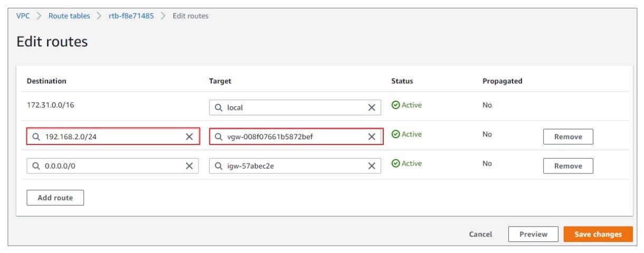This screenshot has width=644, height=253.
Task: Click search icon in igw-57abec2e field
Action: pyautogui.click(x=219, y=166)
